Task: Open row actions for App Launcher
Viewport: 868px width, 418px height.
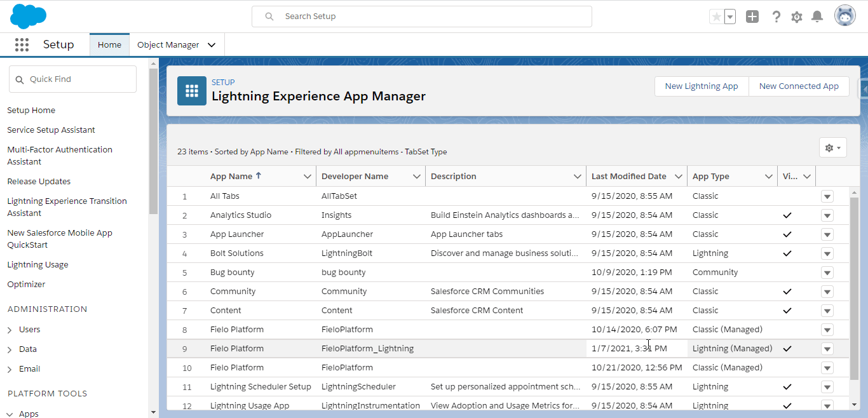Action: click(x=827, y=234)
